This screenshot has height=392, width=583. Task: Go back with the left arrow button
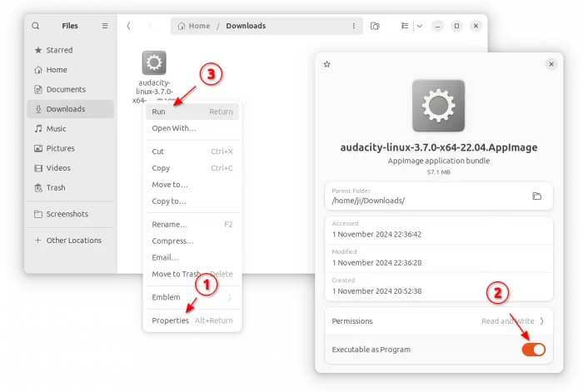click(x=128, y=26)
